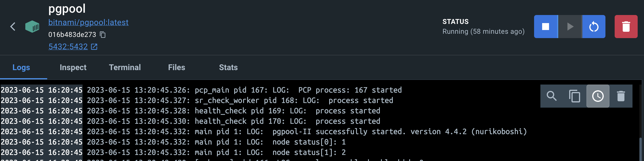644x161 pixels.
Task: Clear the log terminal with trash icon
Action: coord(621,96)
